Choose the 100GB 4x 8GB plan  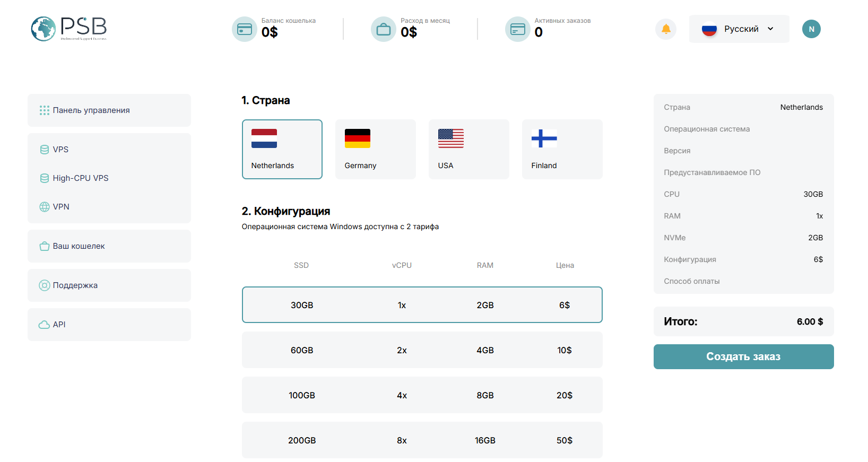(x=422, y=395)
